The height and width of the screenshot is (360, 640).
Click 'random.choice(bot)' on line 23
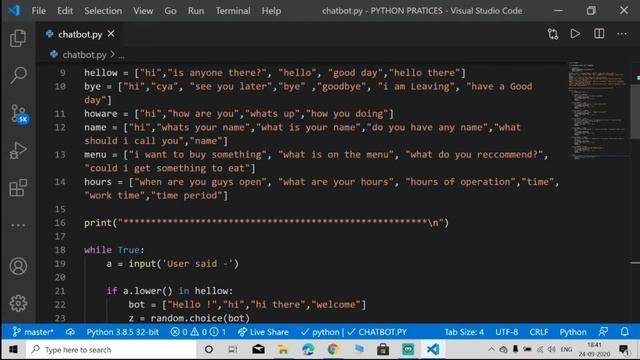[x=200, y=318]
